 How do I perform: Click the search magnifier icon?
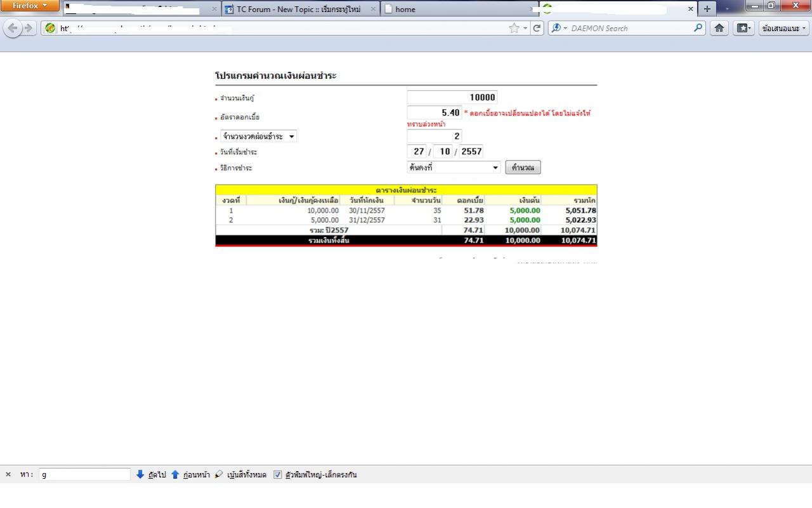coord(698,28)
